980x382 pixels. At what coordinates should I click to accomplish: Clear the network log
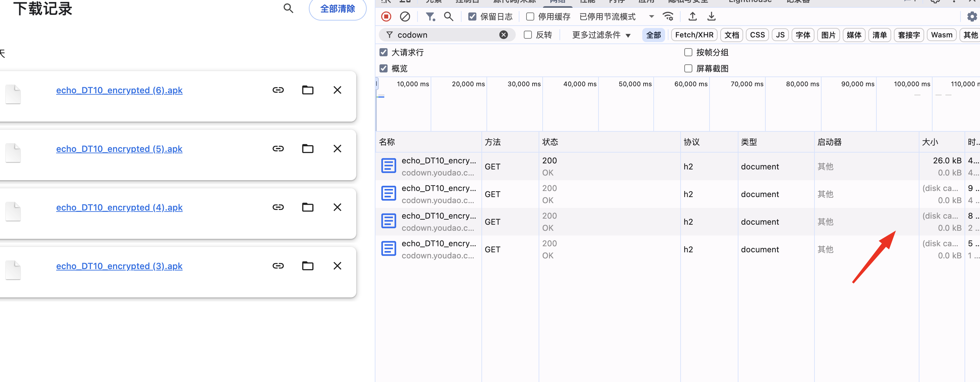point(405,17)
